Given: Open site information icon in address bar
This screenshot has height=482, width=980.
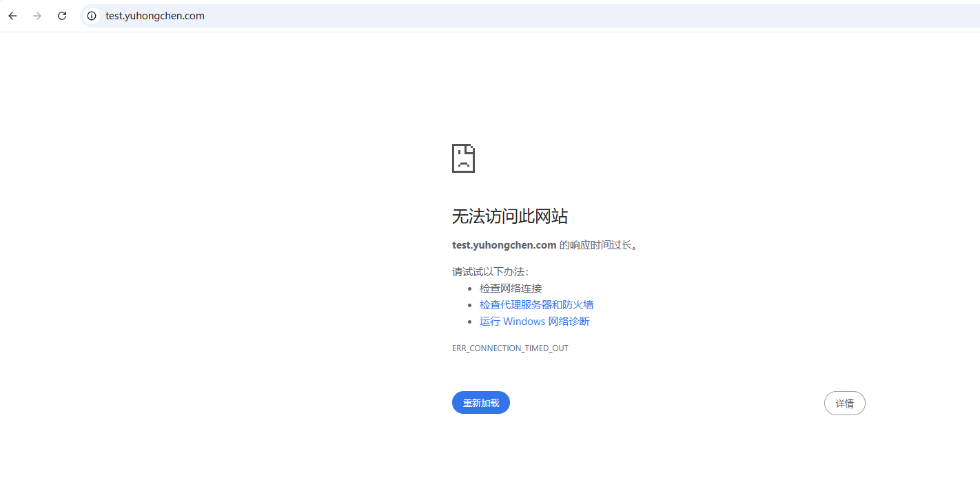Looking at the screenshot, I should 92,16.
